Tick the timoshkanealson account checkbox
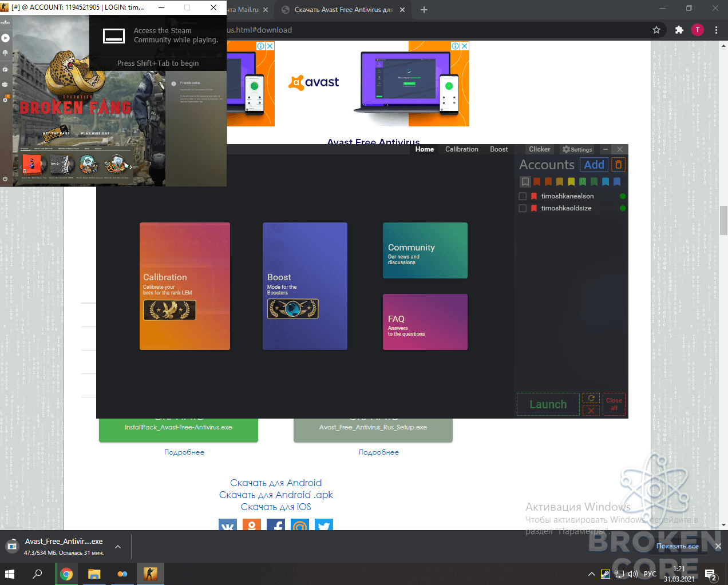 523,196
